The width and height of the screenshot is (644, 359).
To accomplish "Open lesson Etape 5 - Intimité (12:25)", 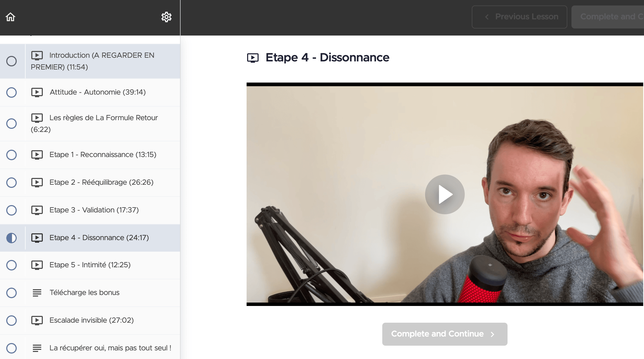I will click(90, 265).
